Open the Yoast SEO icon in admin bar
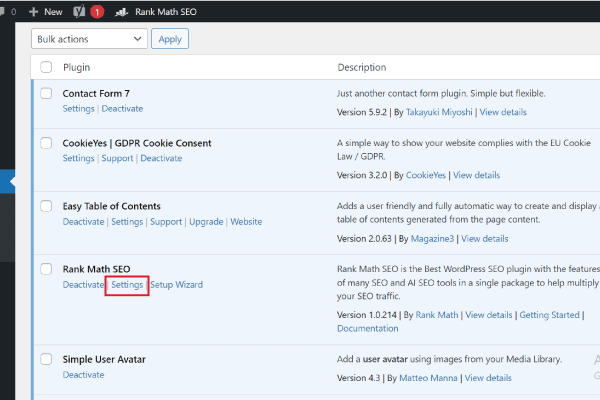This screenshot has height=400, width=600. (x=79, y=12)
